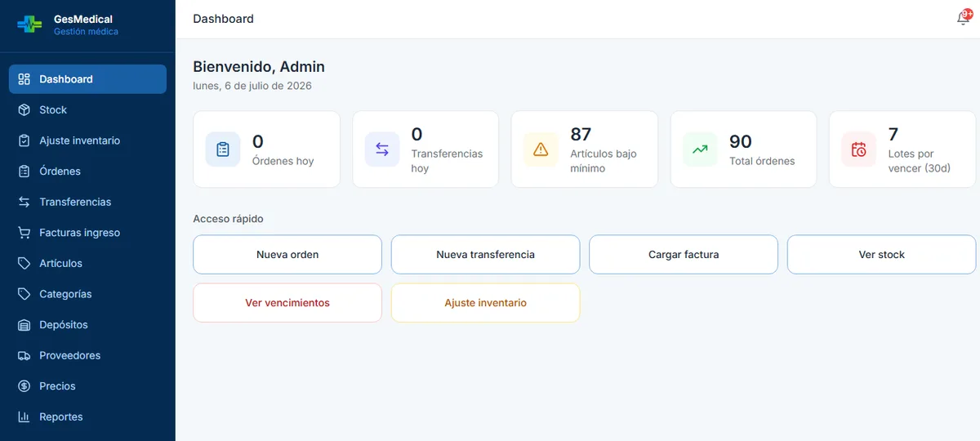
Task: Click the Categorías tag icon in sidebar
Action: (x=24, y=294)
